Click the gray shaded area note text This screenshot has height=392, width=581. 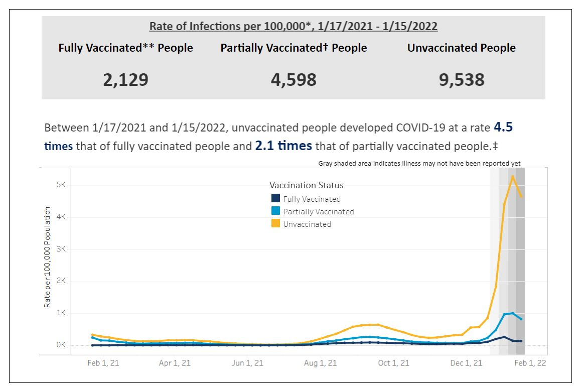point(419,164)
